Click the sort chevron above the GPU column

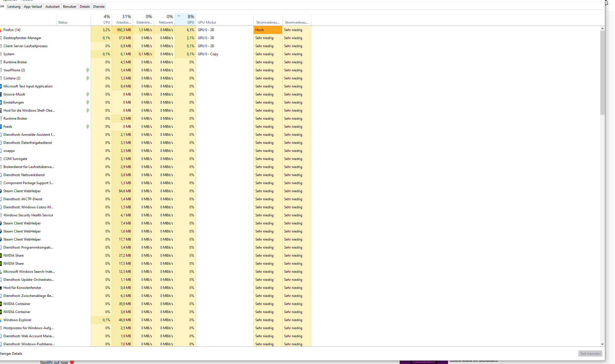179,16
